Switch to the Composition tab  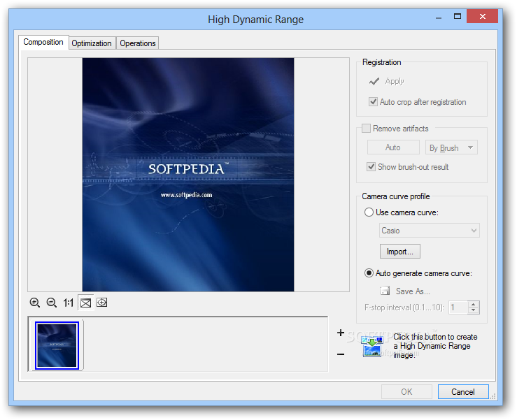43,42
